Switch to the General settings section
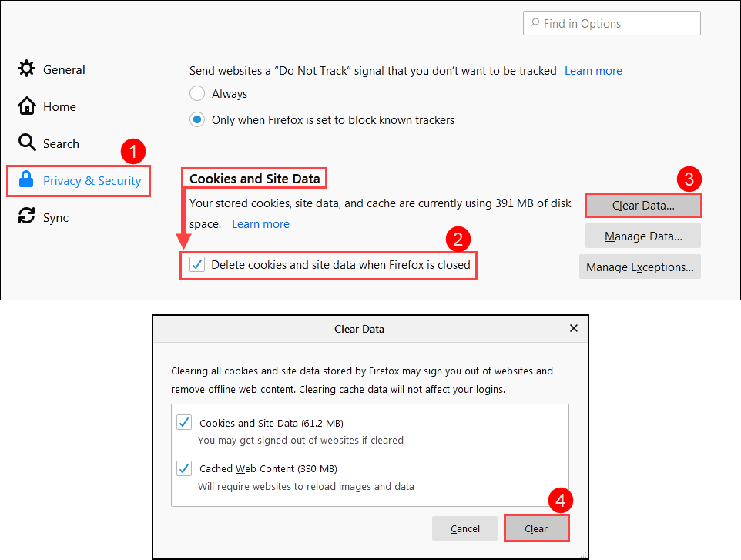This screenshot has height=560, width=741. tap(64, 70)
